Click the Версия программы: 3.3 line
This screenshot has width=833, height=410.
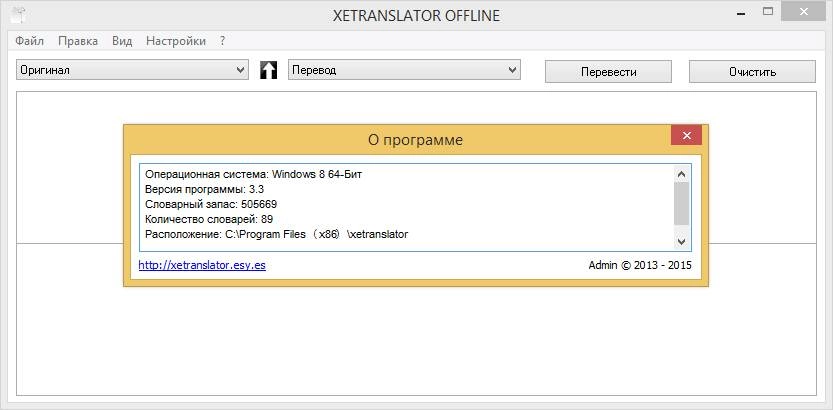coord(205,189)
